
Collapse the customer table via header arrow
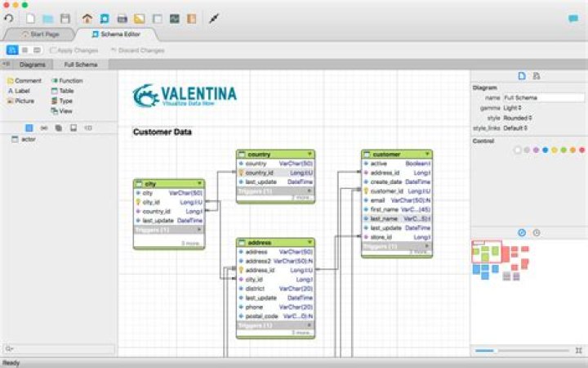[x=427, y=154]
